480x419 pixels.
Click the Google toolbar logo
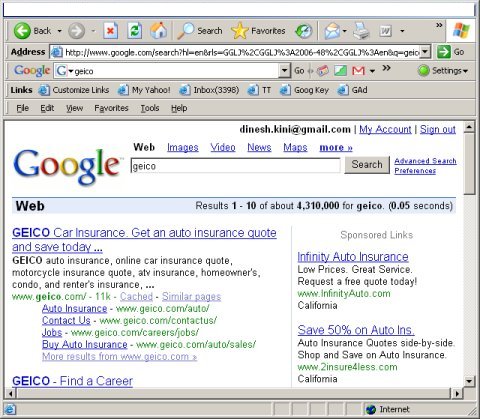[x=32, y=71]
